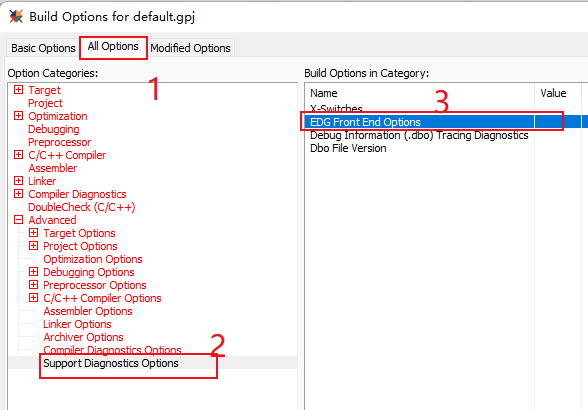Expand the Optimization category
The height and width of the screenshot is (410, 588).
coord(18,116)
